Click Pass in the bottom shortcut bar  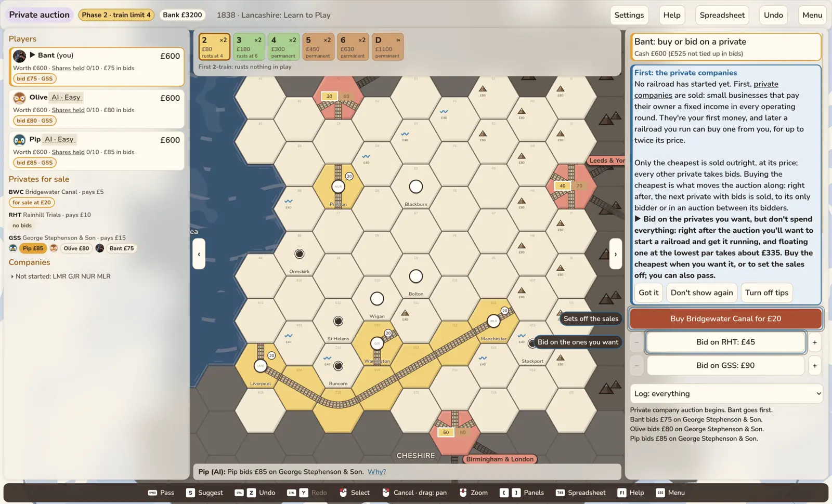[161, 493]
